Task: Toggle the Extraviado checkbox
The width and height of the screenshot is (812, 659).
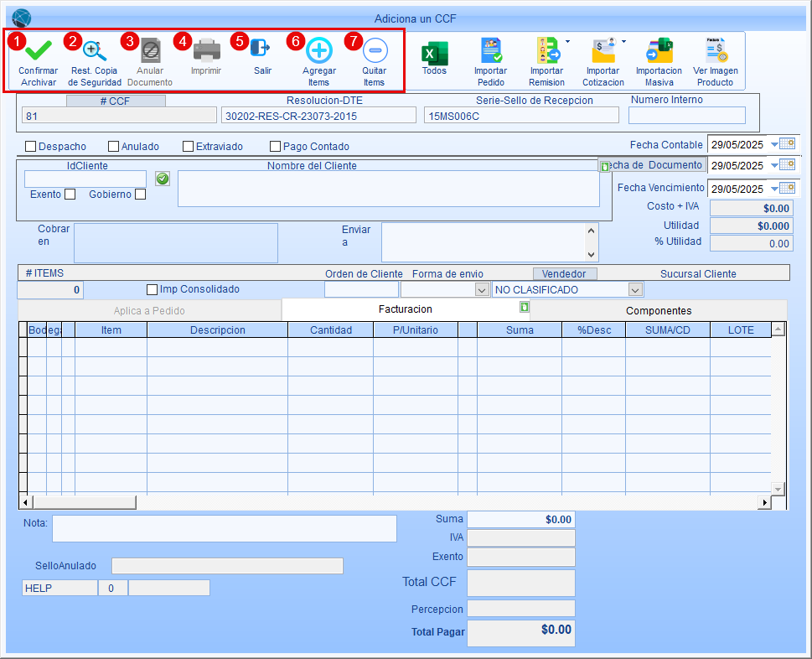Action: (x=188, y=147)
